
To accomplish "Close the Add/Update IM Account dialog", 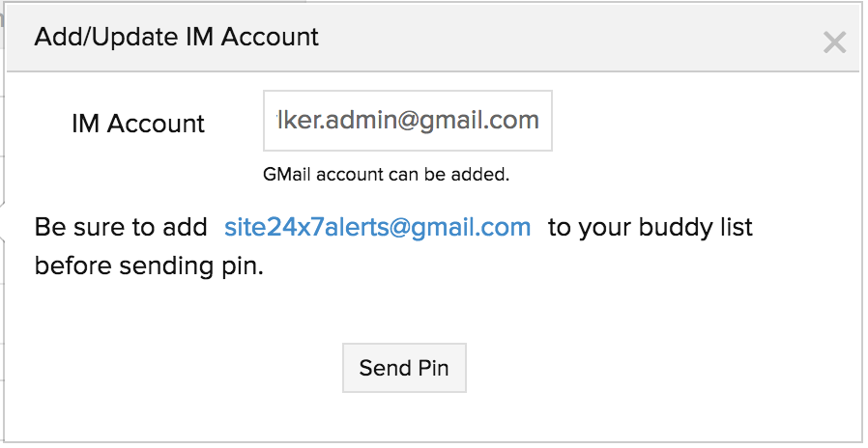I will 833,42.
